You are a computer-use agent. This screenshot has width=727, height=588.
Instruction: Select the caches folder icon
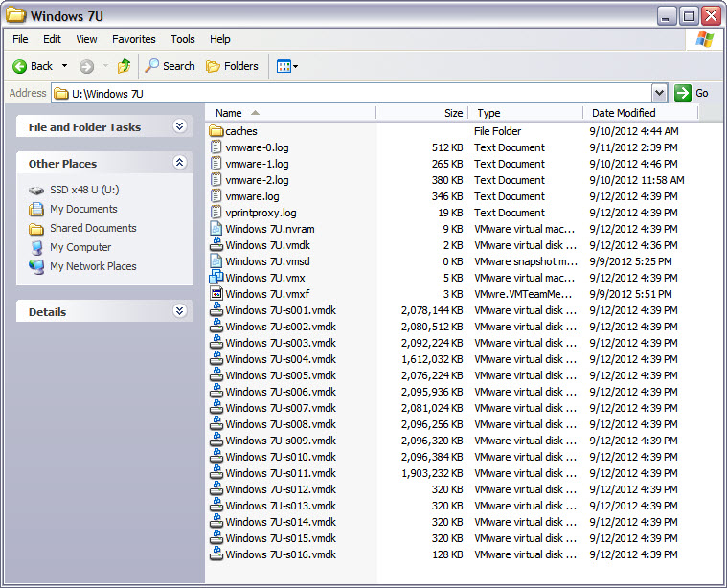click(216, 131)
